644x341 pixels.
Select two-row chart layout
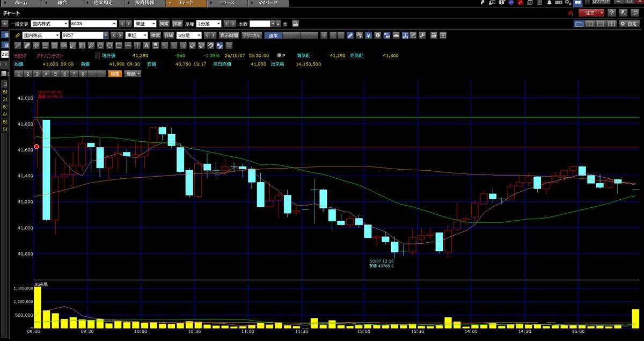(x=601, y=24)
